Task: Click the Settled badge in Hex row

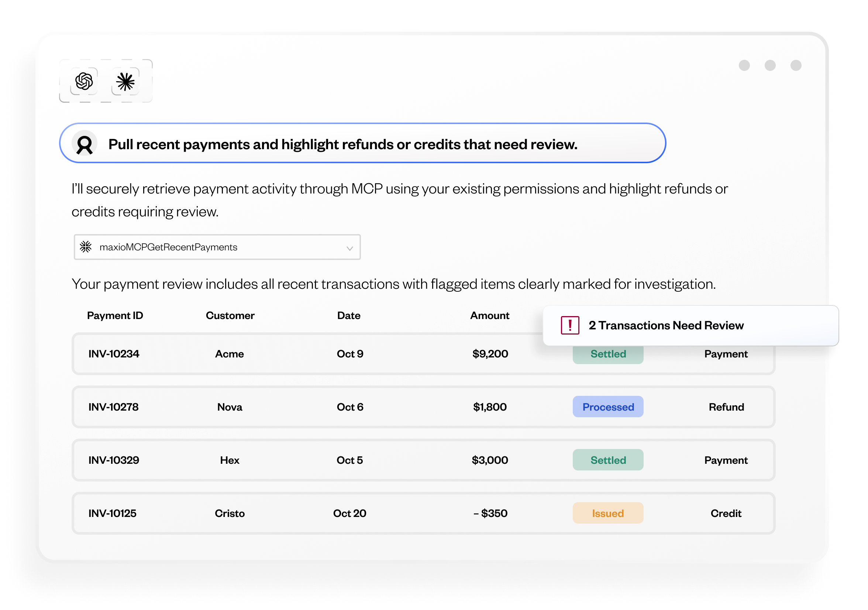Action: (607, 460)
